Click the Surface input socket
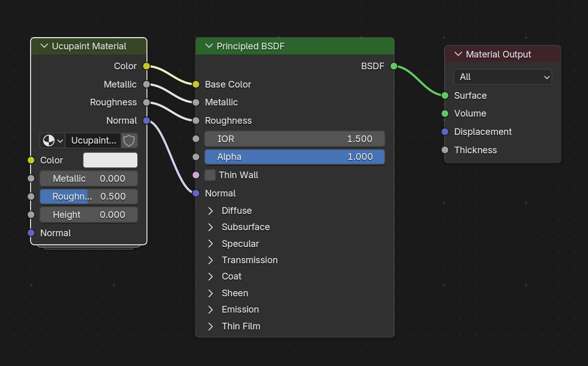The height and width of the screenshot is (366, 588). click(445, 95)
